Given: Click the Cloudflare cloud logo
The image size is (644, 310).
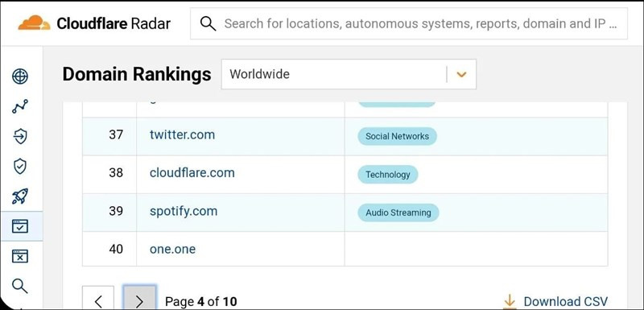Looking at the screenshot, I should click(34, 23).
